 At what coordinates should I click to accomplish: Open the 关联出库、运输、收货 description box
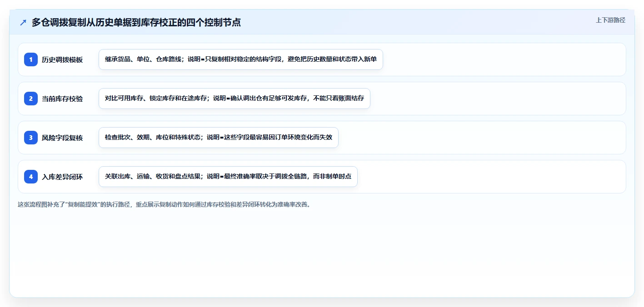pos(228,177)
